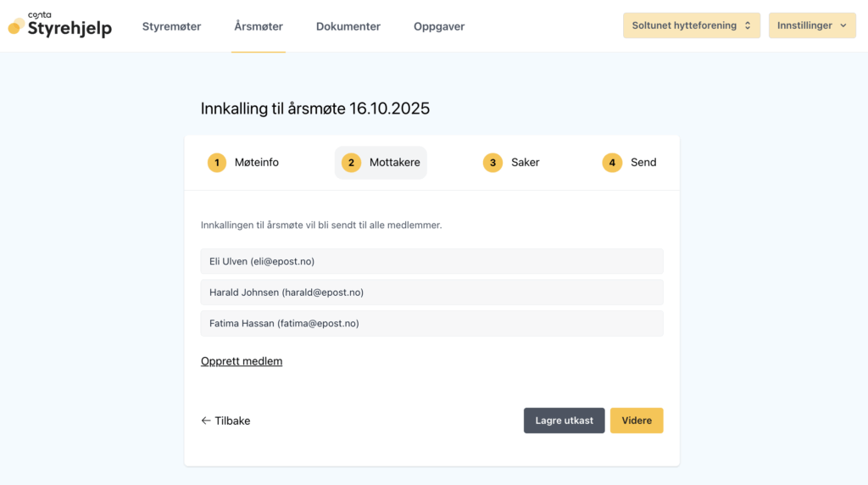Expand the Innstillinger dropdown menu

[811, 25]
